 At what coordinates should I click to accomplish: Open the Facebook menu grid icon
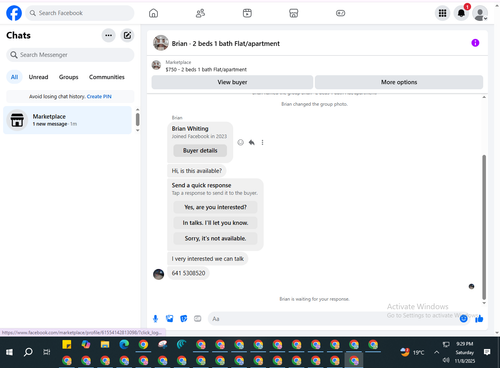[x=442, y=13]
